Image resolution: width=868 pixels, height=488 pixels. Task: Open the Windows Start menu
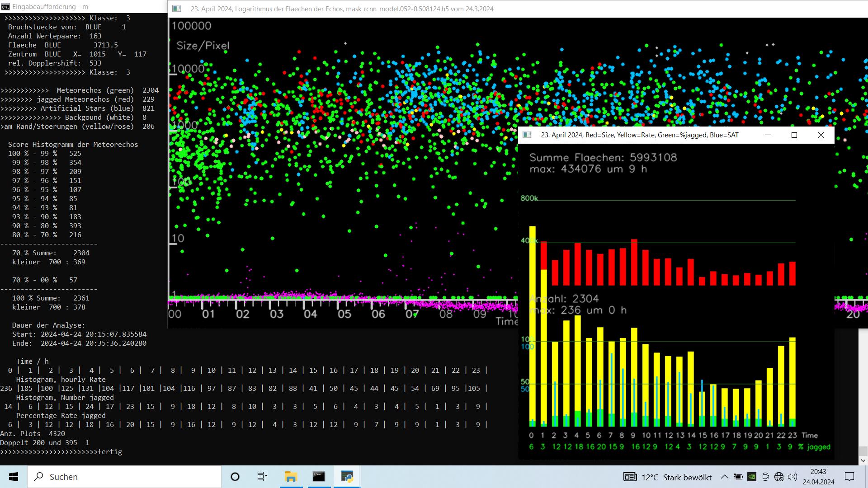point(14,477)
